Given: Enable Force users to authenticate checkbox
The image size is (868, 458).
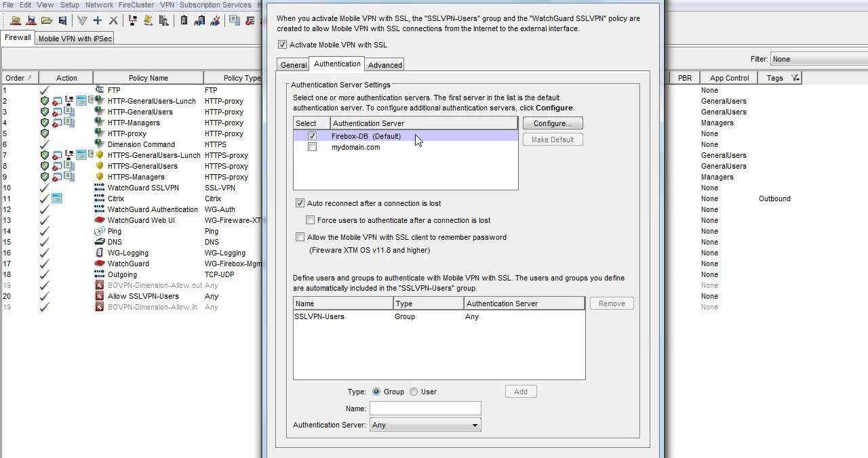Looking at the screenshot, I should tap(310, 220).
